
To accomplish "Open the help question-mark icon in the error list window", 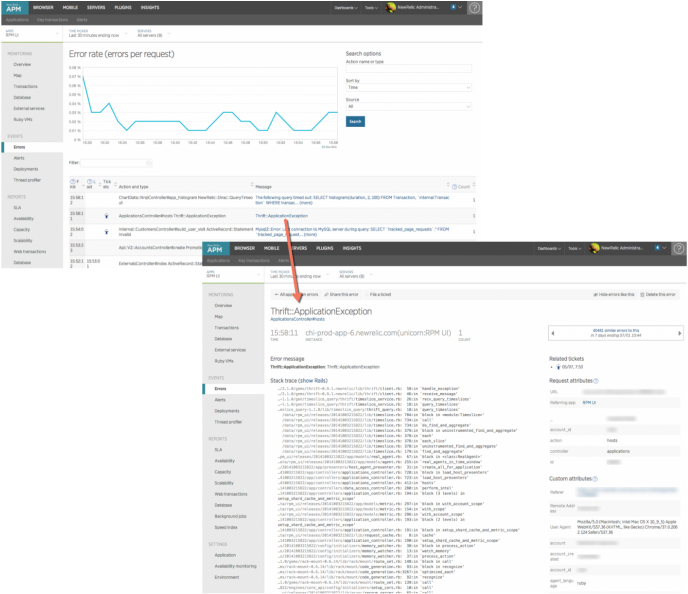I will [x=474, y=7].
